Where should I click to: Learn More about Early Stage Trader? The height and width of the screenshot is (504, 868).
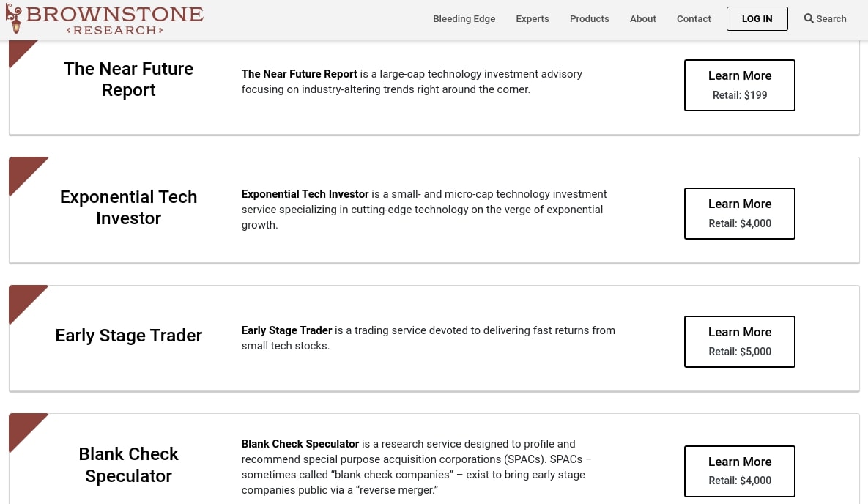coord(739,341)
